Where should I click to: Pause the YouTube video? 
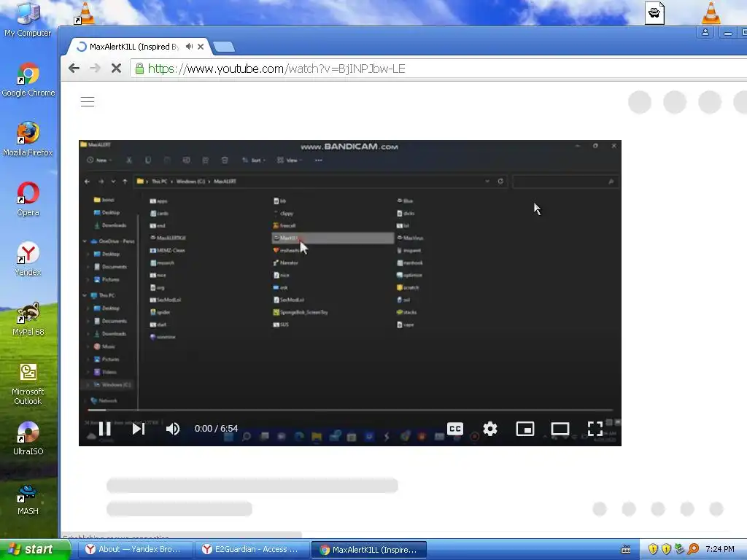(x=105, y=429)
